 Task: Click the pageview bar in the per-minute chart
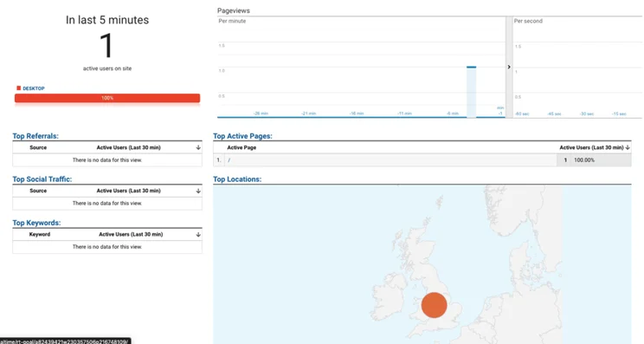coord(472,92)
